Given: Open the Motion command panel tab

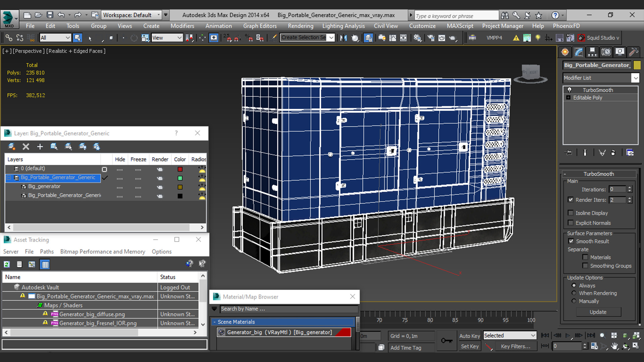Looking at the screenshot, I should point(606,52).
